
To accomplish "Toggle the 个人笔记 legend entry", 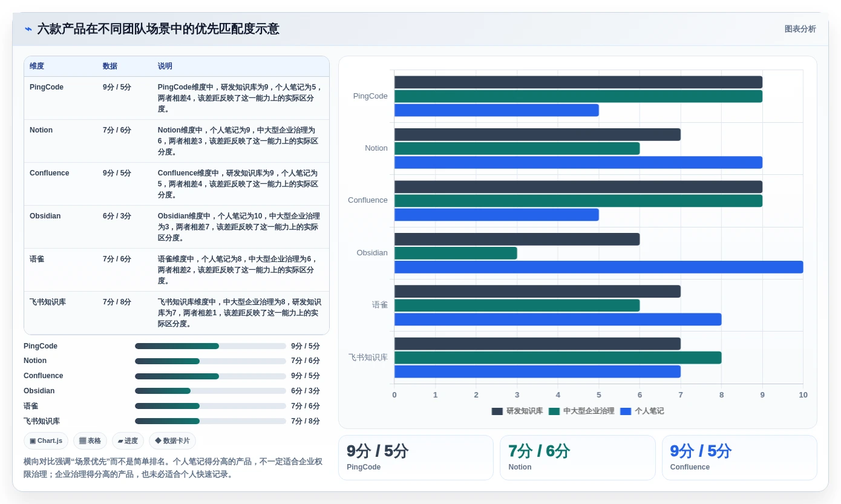I will click(642, 411).
